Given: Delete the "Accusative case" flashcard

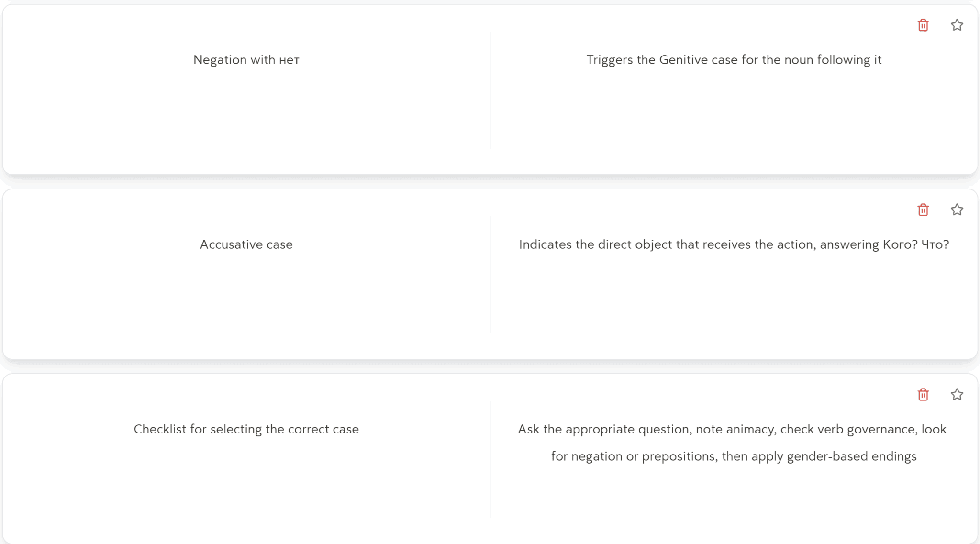Looking at the screenshot, I should tap(923, 210).
